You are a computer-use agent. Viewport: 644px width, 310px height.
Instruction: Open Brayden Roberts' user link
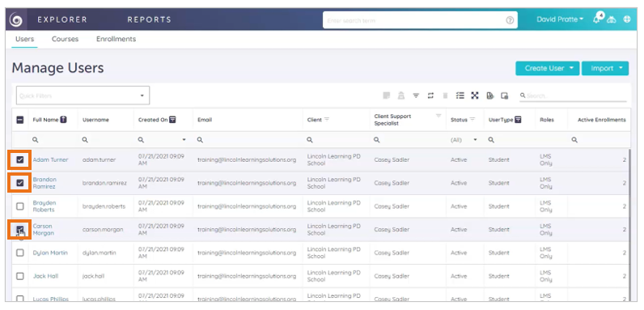[44, 206]
